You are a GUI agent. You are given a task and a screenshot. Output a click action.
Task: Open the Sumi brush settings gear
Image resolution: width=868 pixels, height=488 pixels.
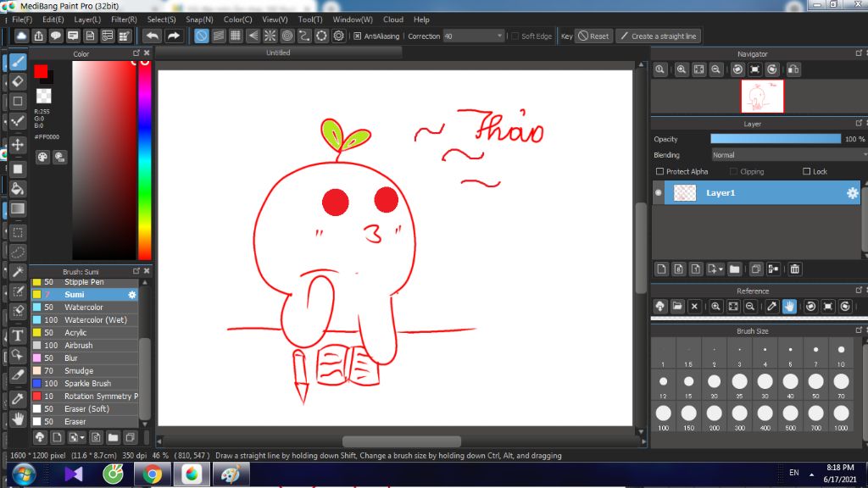(x=131, y=294)
